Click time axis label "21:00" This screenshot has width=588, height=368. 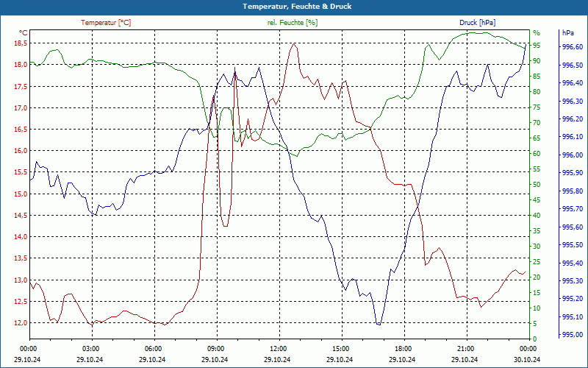[x=465, y=348]
